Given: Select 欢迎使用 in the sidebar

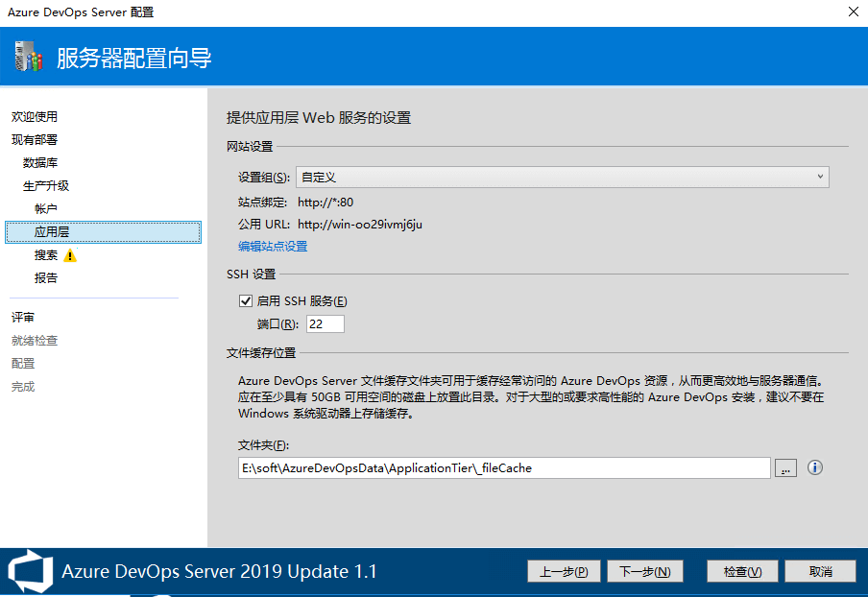Looking at the screenshot, I should coord(35,117).
